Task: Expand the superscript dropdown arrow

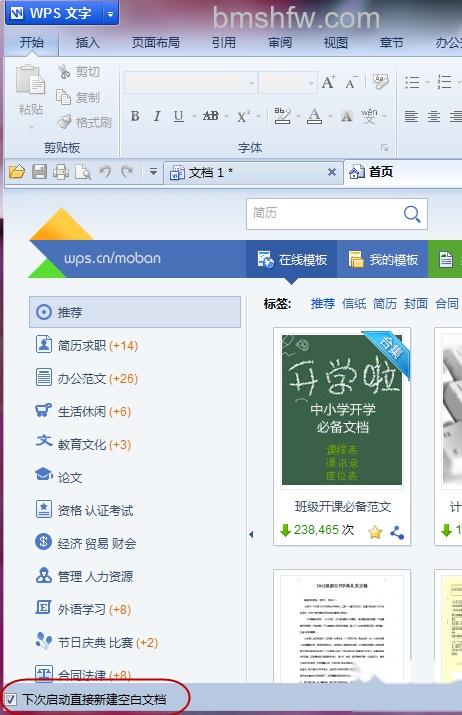Action: 259,116
